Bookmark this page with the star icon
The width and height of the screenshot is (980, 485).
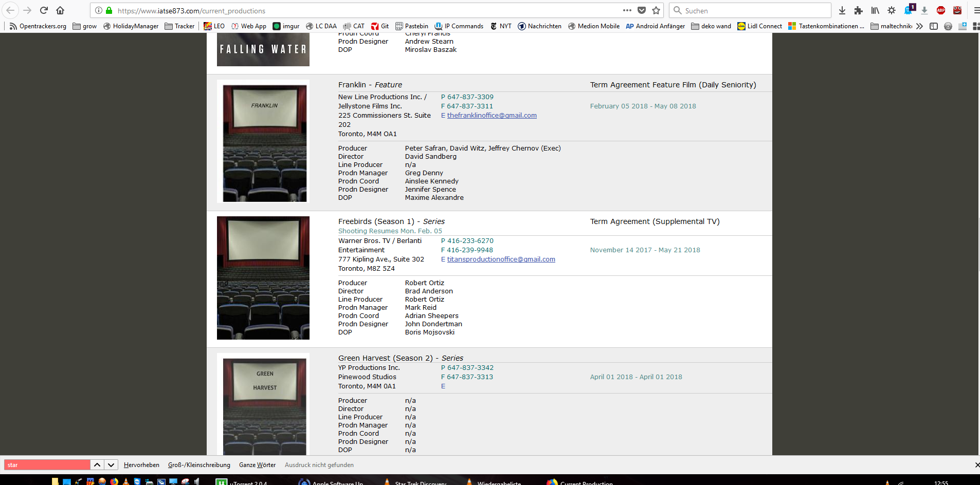(656, 10)
